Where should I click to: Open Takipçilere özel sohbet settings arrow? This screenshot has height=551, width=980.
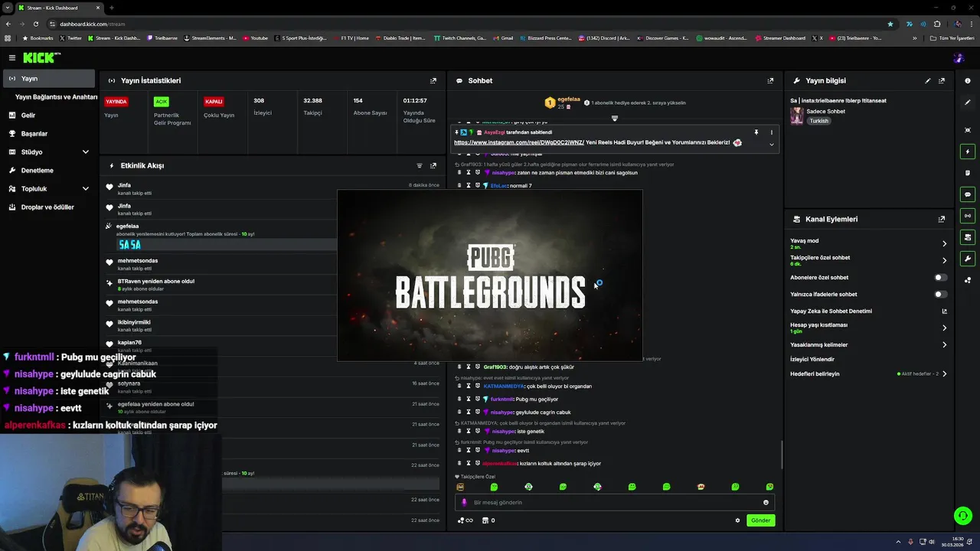[944, 260]
